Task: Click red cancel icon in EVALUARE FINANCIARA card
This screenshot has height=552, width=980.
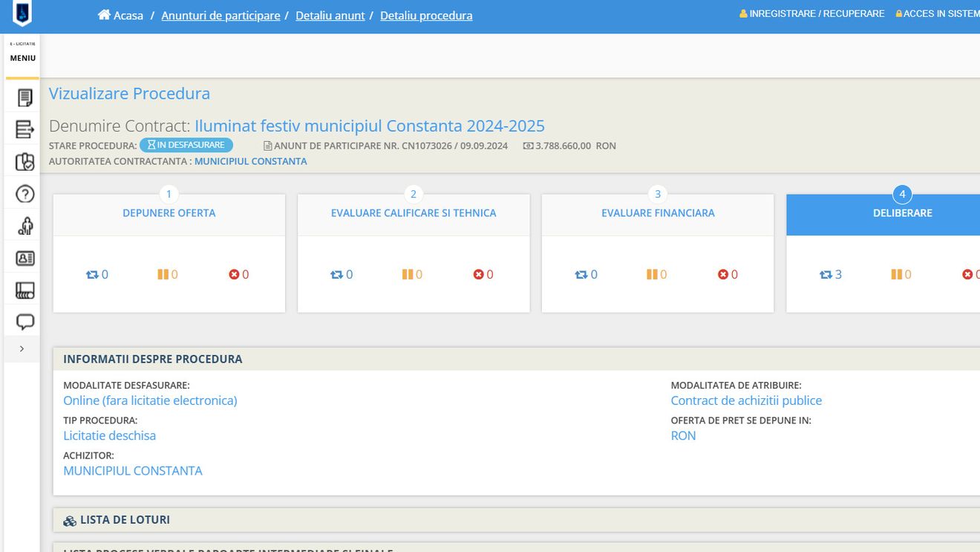Action: coord(723,274)
